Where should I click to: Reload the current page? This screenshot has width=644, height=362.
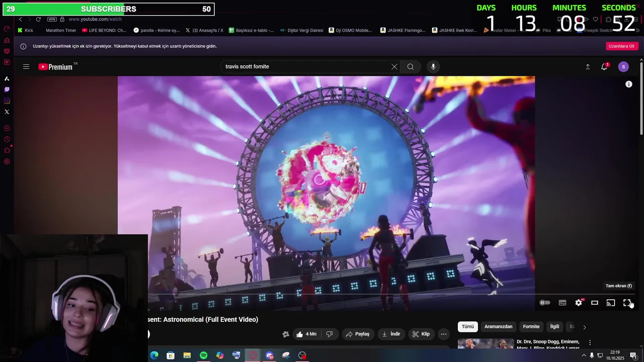pyautogui.click(x=38, y=19)
